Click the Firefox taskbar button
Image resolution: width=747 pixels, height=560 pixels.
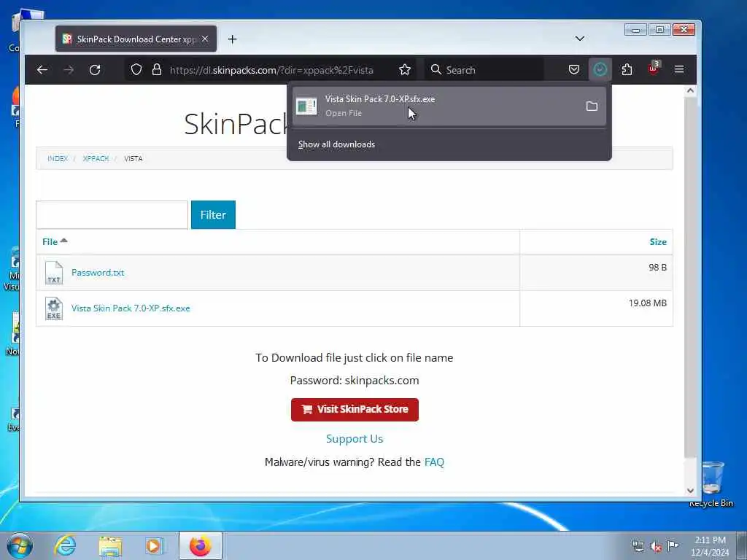point(201,545)
